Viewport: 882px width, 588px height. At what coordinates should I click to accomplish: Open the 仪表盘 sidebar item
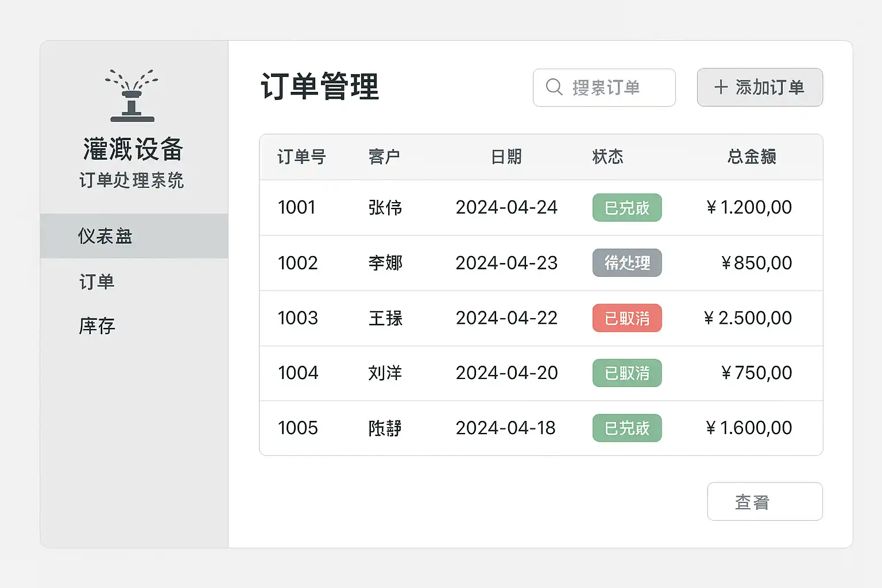106,236
